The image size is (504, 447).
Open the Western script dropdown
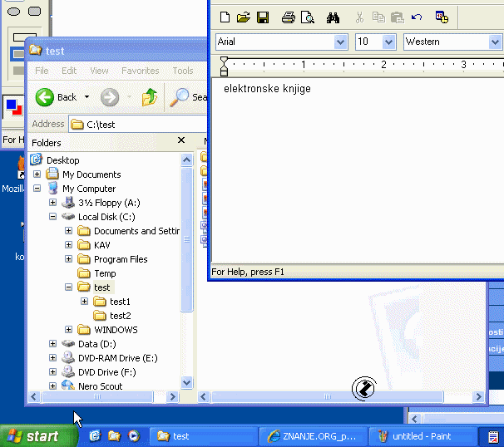pyautogui.click(x=495, y=42)
